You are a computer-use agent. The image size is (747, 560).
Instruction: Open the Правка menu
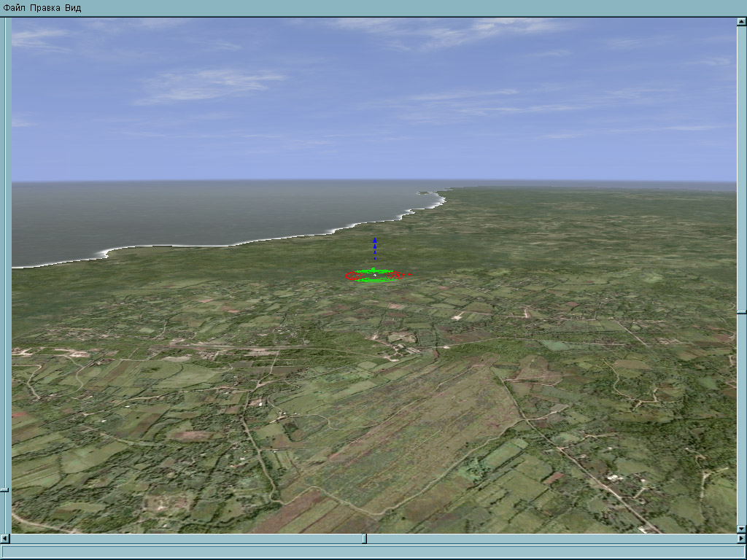pos(45,8)
